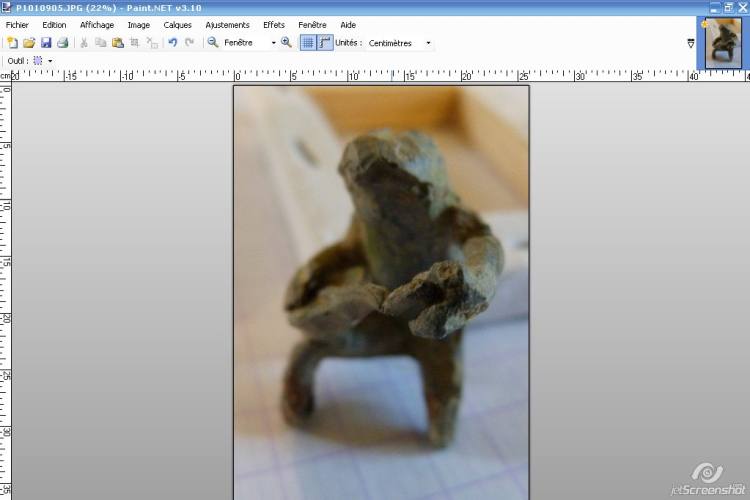
Task: Click the Paste clipboard icon
Action: [118, 43]
